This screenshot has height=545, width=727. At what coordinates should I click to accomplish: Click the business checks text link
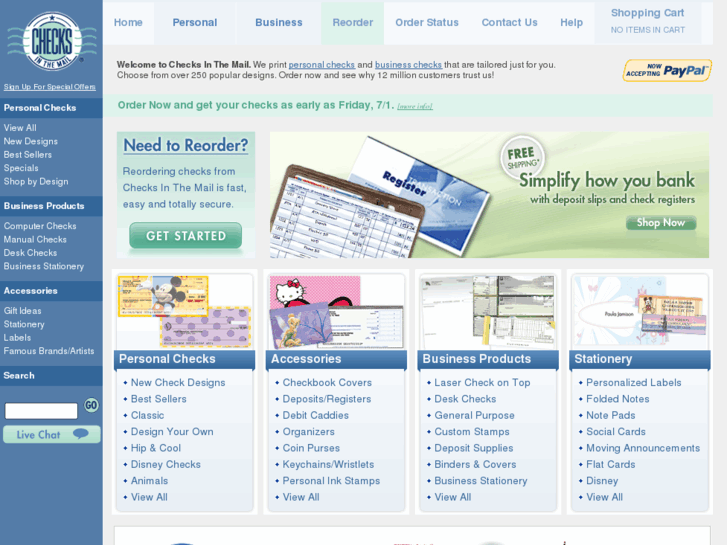(408, 65)
